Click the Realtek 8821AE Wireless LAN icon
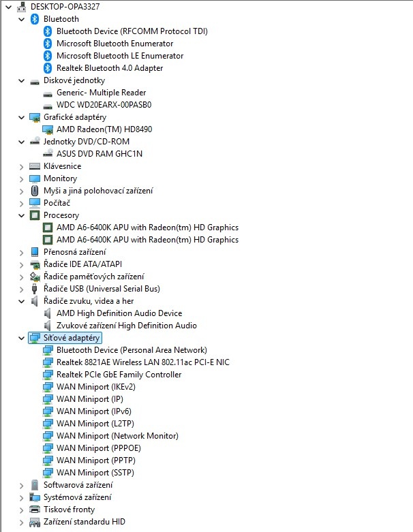Screen dimensions: 413x532 coord(48,362)
